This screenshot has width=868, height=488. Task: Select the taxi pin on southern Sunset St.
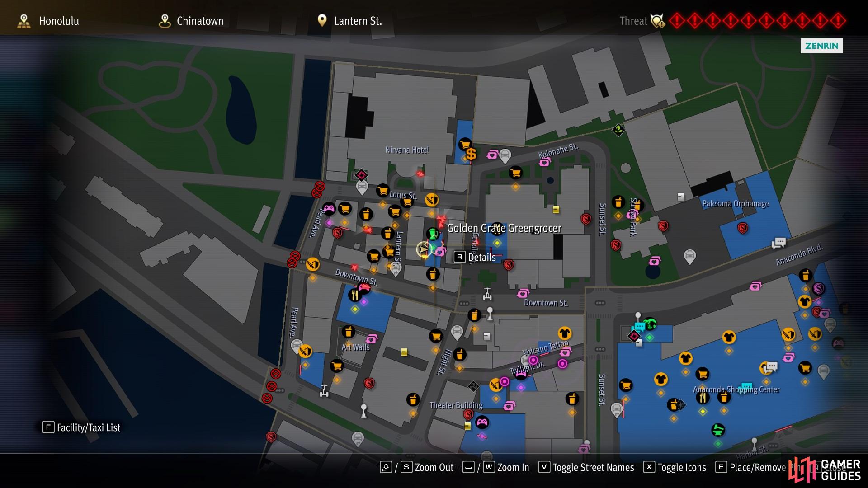(x=617, y=410)
